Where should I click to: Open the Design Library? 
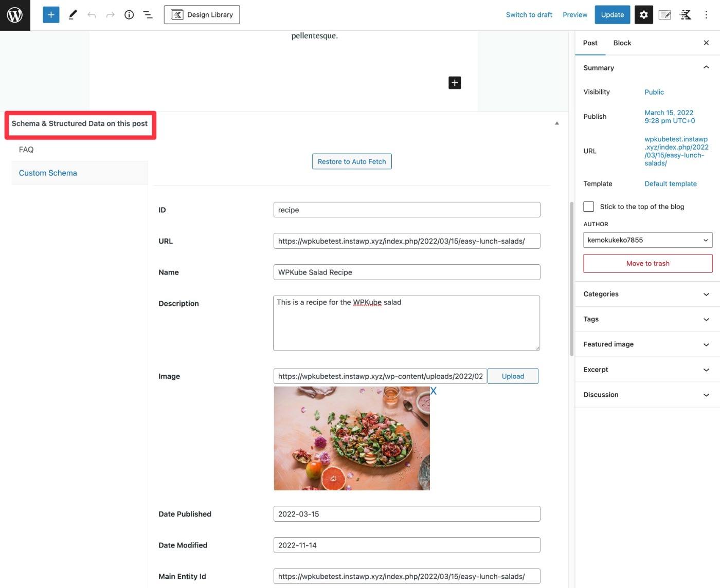202,15
